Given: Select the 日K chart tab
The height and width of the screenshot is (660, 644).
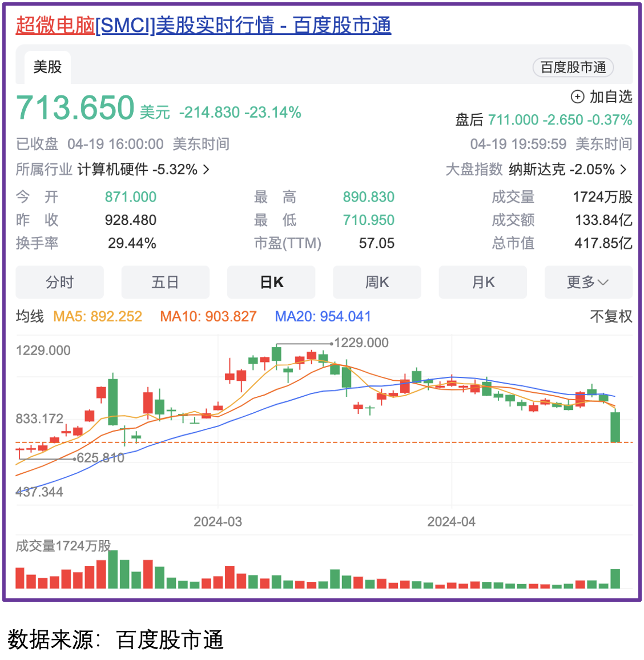Looking at the screenshot, I should pyautogui.click(x=272, y=282).
